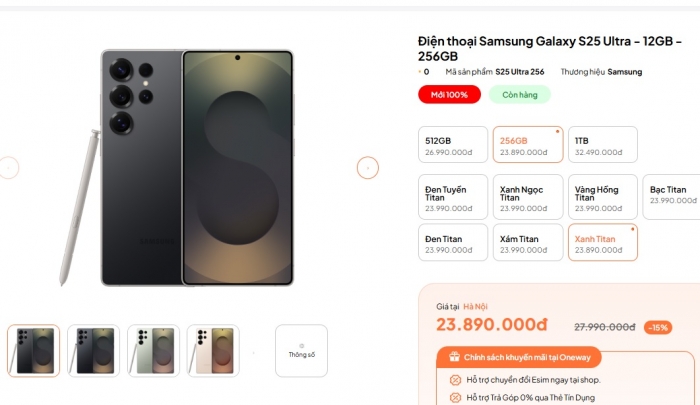
Task: Choose the 256GB storage option
Action: click(x=527, y=145)
